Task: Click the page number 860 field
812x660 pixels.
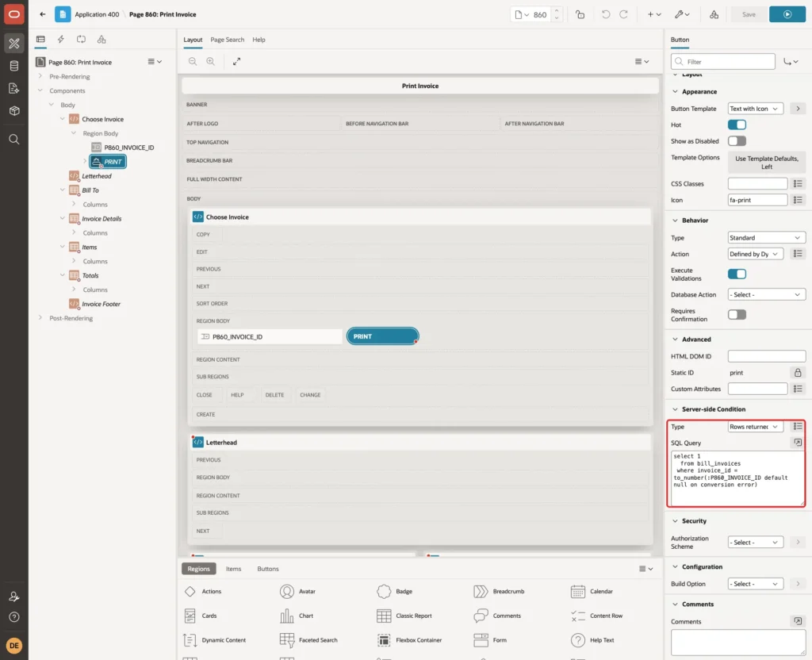Action: click(540, 14)
